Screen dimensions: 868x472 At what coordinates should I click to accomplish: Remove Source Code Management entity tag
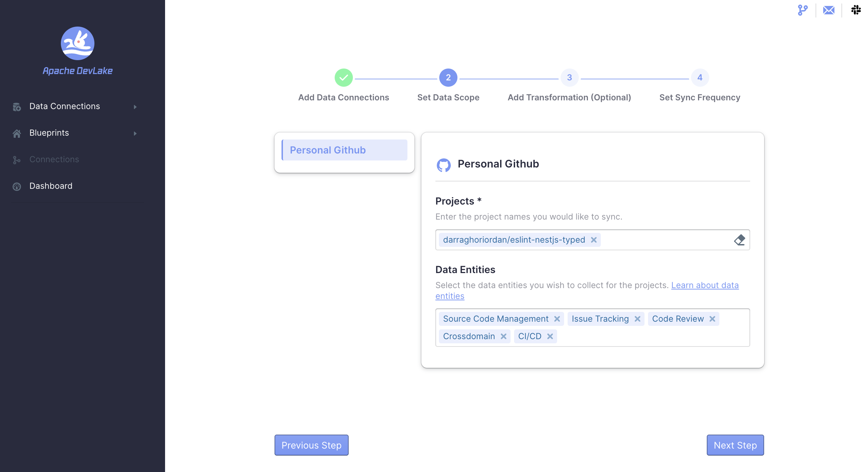pos(557,319)
